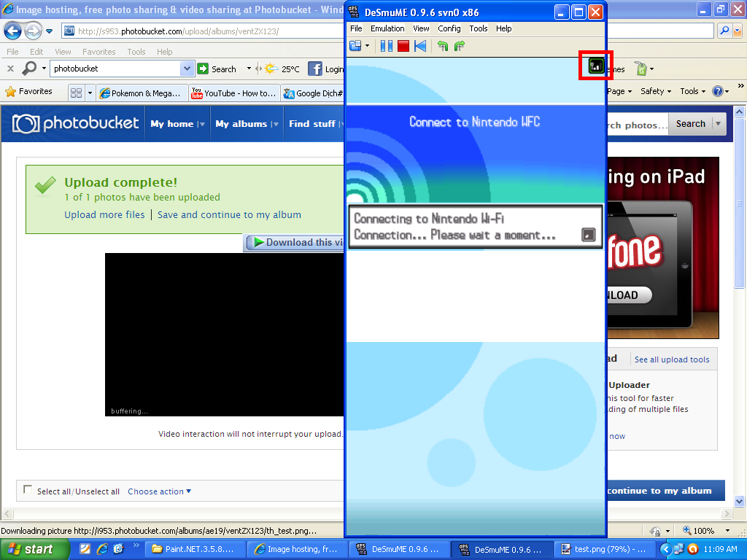Stop emulation with red square button
Screen dimensions: 747x560
pos(403,46)
